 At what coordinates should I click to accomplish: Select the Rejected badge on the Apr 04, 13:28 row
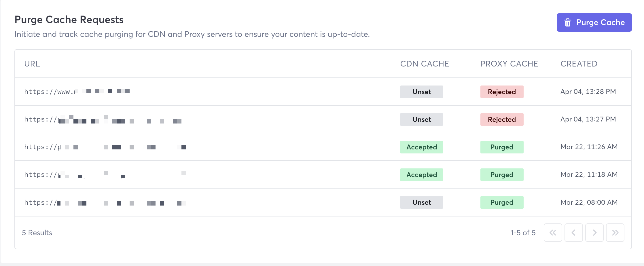pyautogui.click(x=502, y=92)
